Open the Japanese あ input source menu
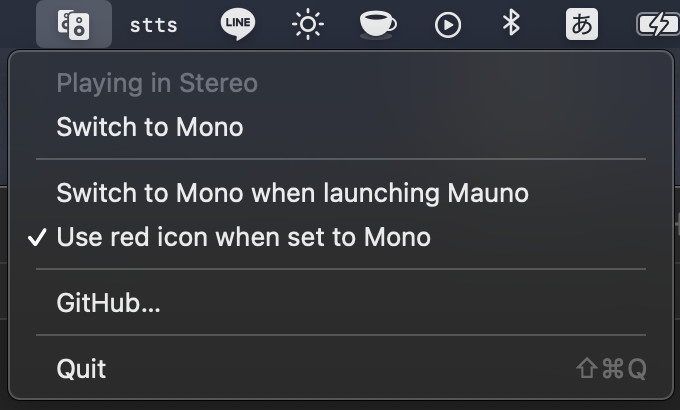Screen dimensions: 680x410 [x=582, y=24]
